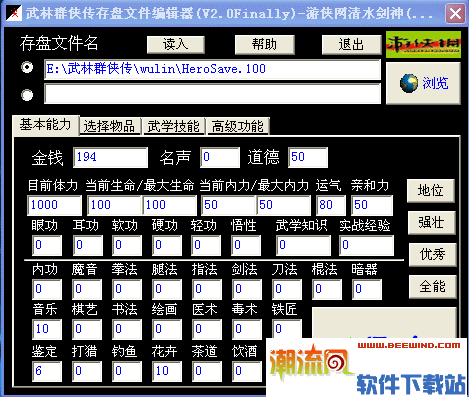The image size is (469, 397).
Task: Click the 优秀 preset button
Action: (432, 254)
